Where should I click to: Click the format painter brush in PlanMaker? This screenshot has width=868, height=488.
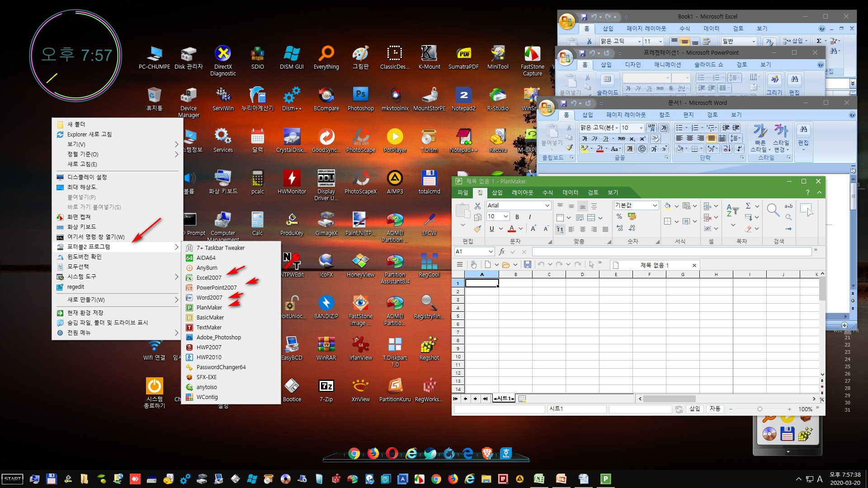pyautogui.click(x=477, y=229)
